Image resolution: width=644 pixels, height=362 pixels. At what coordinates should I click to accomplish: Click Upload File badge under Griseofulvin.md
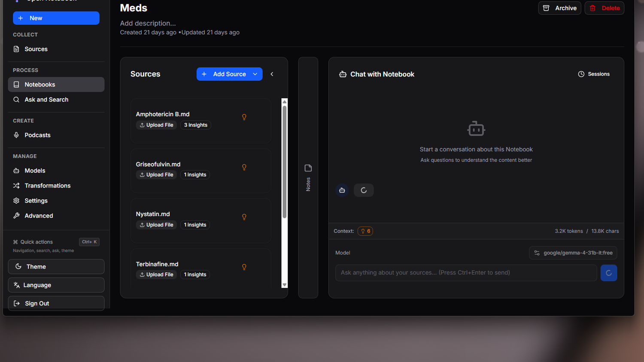(157, 175)
